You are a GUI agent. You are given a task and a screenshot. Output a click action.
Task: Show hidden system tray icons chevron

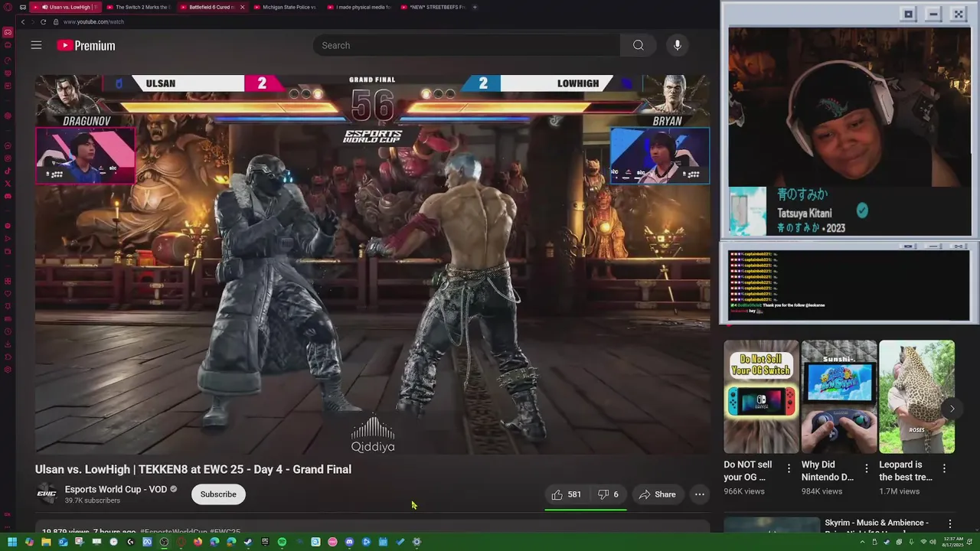(x=863, y=542)
